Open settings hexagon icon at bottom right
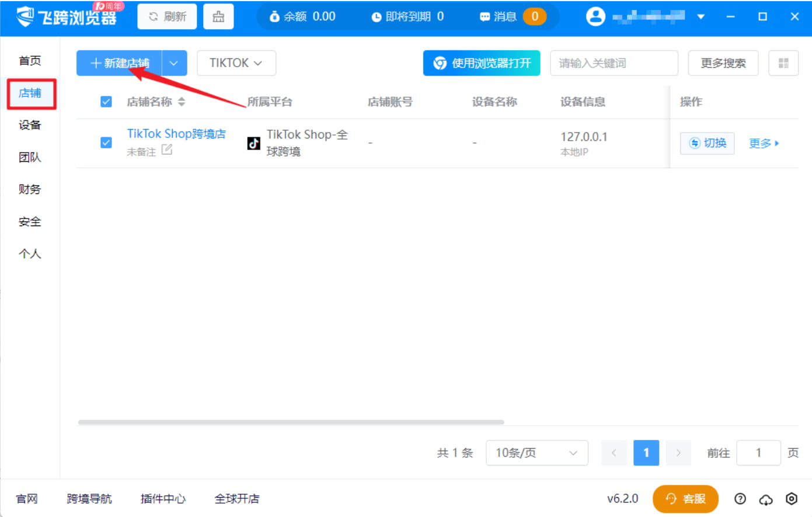This screenshot has width=812, height=517. coord(791,498)
